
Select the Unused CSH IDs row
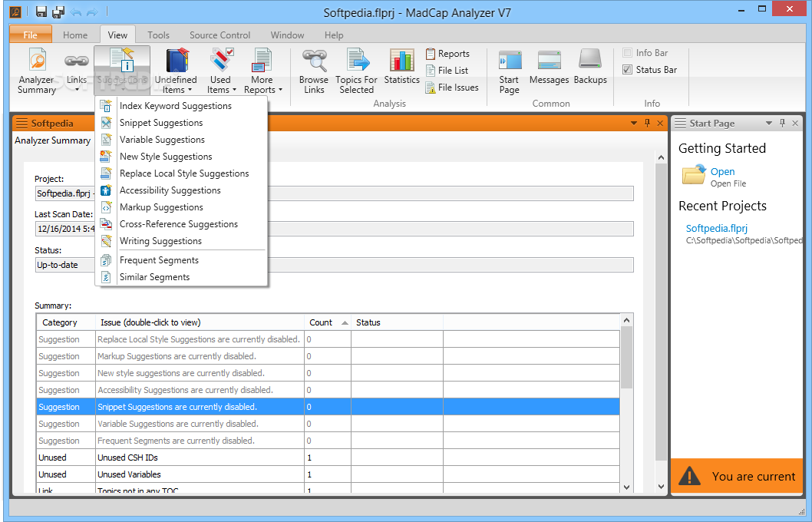(328, 458)
